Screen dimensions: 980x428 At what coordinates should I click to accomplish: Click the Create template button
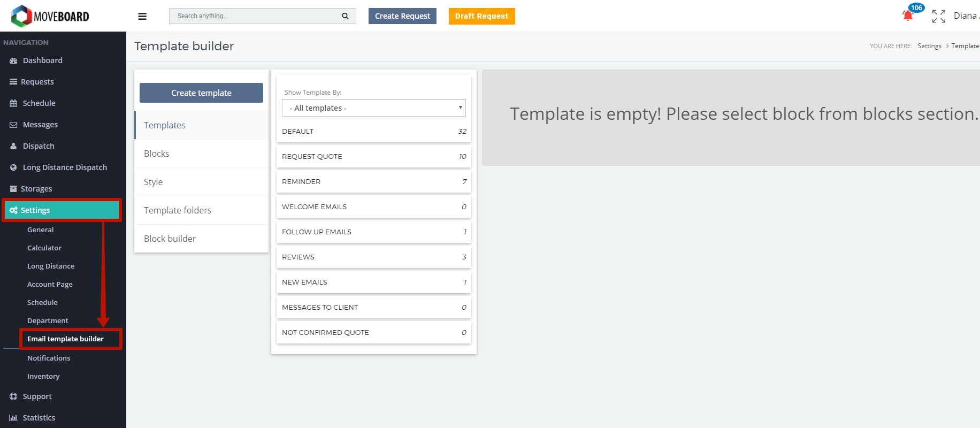[x=201, y=93]
